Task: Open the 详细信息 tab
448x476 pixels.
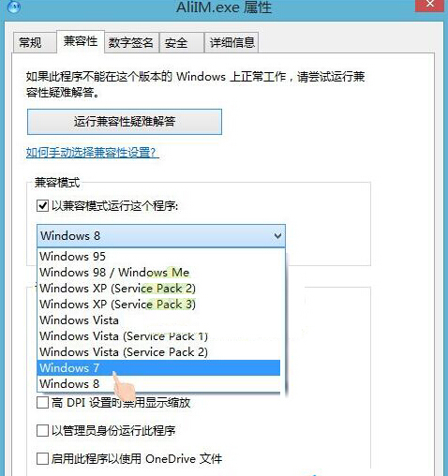Action: click(232, 43)
